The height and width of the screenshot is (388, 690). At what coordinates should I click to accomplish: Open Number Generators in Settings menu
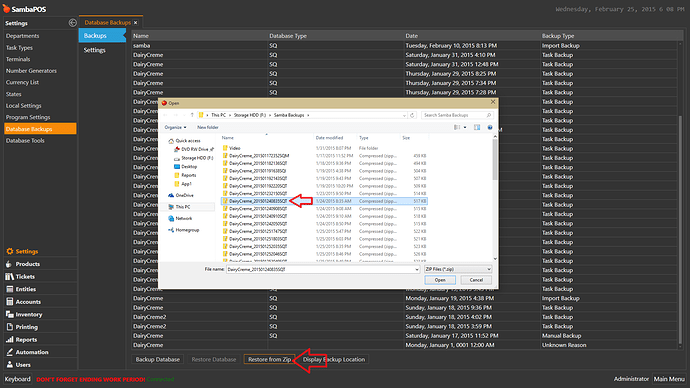tap(31, 71)
